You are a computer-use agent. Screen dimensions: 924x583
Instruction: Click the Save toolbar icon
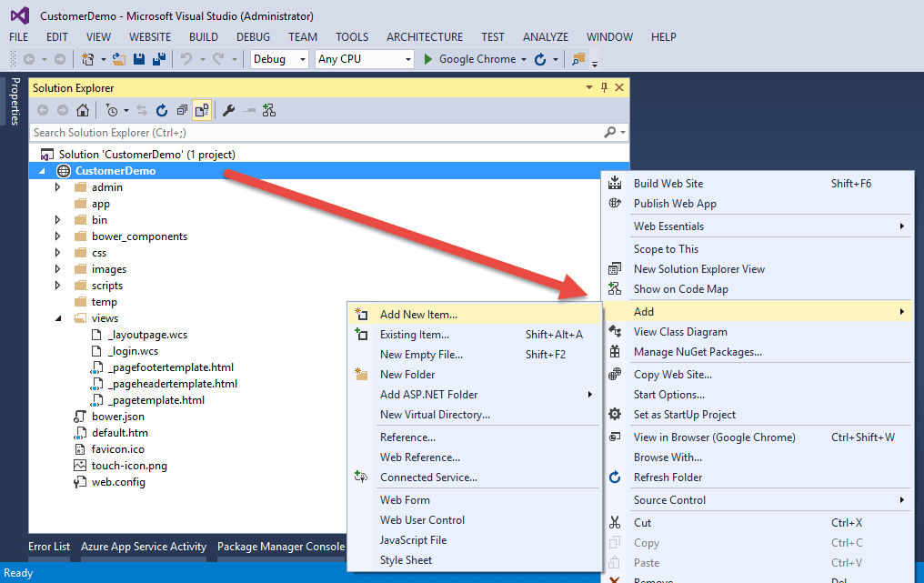[x=139, y=59]
